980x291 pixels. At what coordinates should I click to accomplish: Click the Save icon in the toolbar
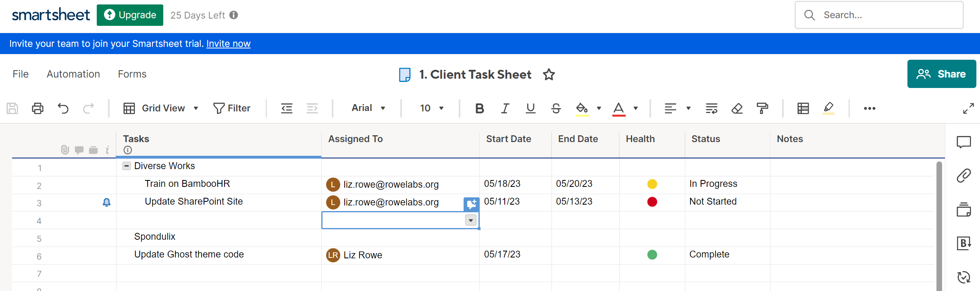pos(12,108)
